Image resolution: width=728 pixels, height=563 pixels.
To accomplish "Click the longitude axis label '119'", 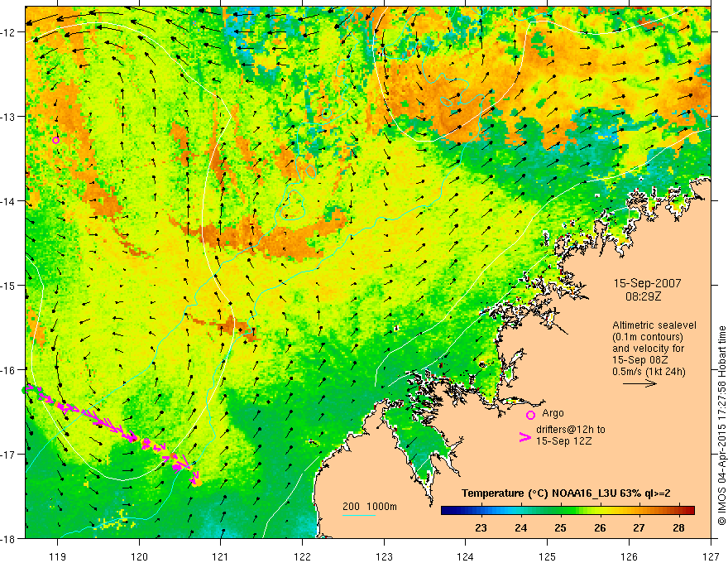I will (58, 556).
